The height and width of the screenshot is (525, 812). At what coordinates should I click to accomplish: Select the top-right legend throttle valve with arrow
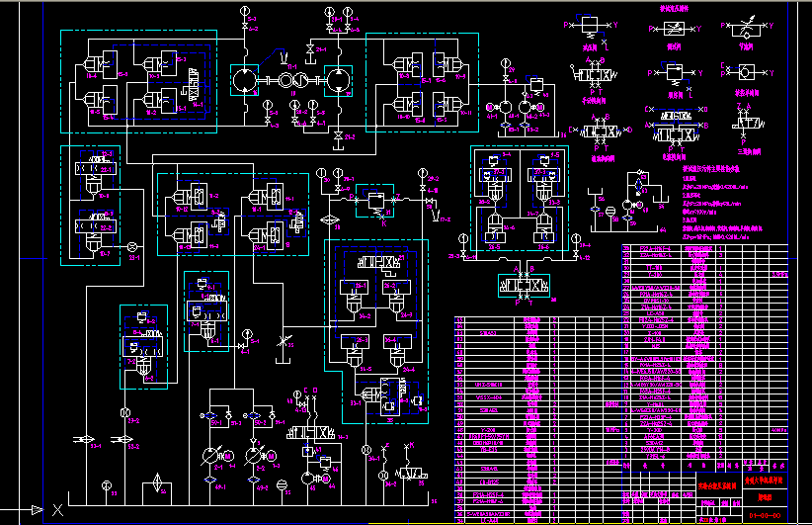click(x=746, y=27)
